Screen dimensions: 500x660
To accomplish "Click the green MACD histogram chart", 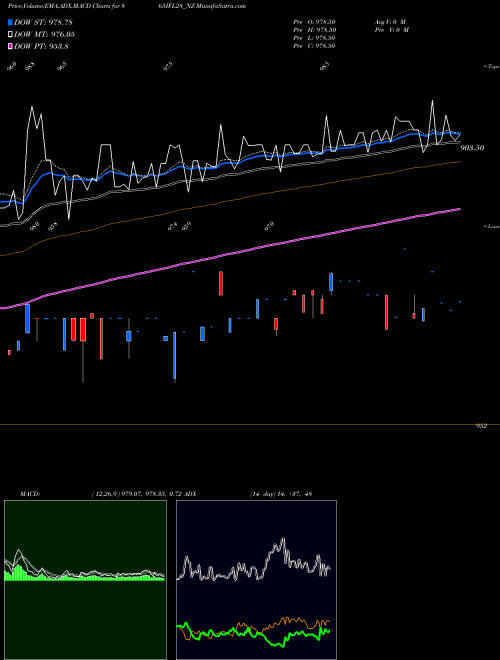I will click(85, 580).
